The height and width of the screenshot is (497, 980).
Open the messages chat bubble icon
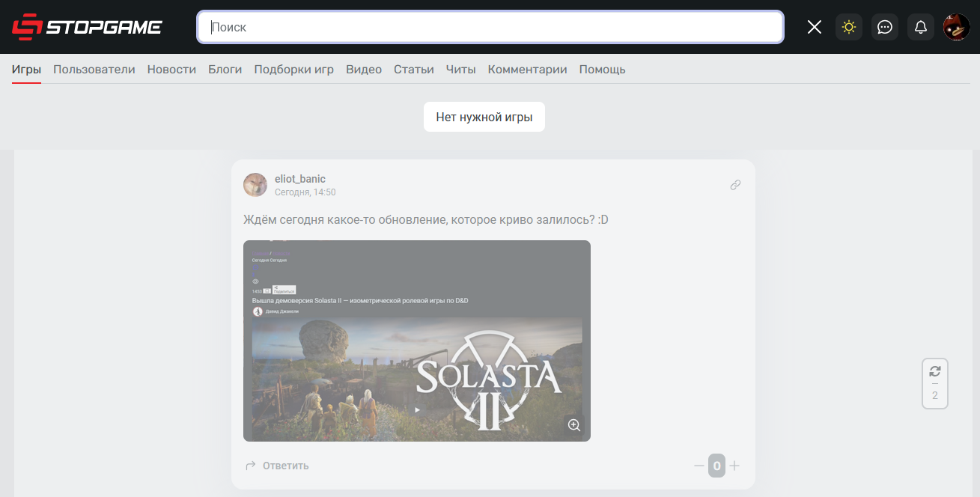(885, 27)
